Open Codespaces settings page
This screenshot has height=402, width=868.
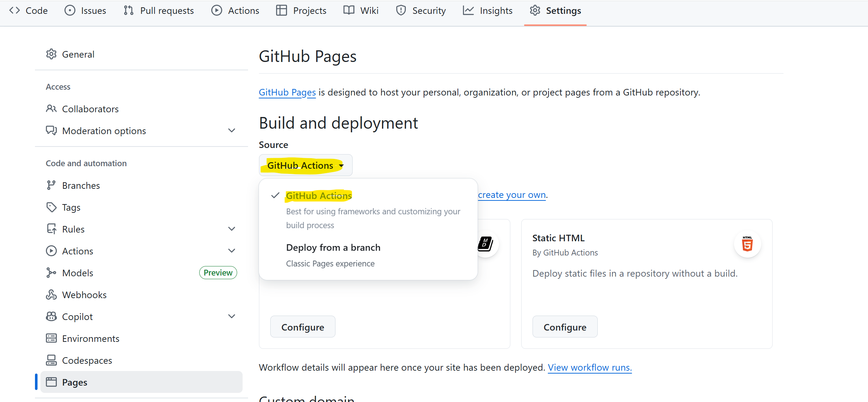141,360
